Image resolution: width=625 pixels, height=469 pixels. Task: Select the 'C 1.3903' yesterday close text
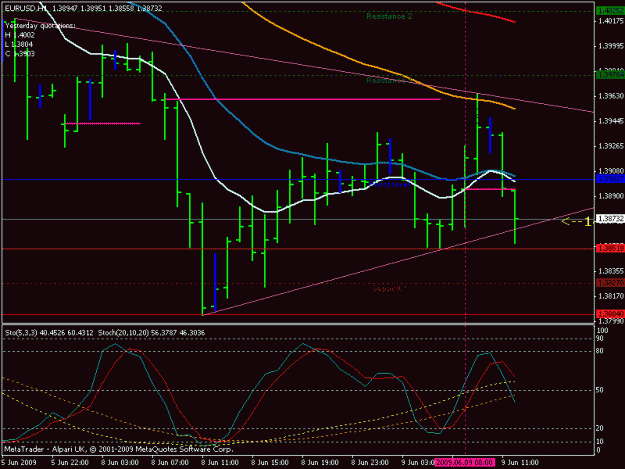(20, 54)
